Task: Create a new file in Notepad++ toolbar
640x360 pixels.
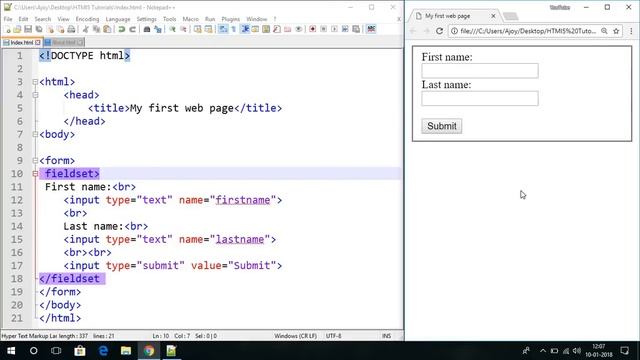Action: [x=7, y=29]
